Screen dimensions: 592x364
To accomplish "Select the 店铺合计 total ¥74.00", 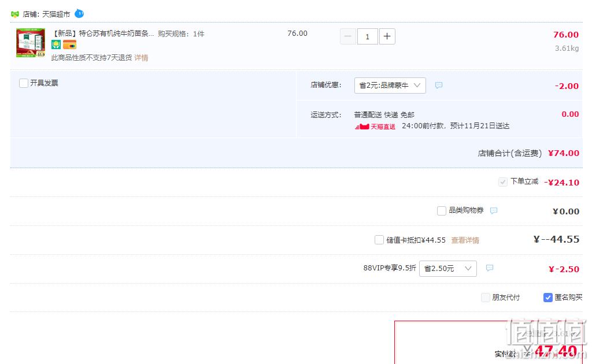I will coord(564,153).
